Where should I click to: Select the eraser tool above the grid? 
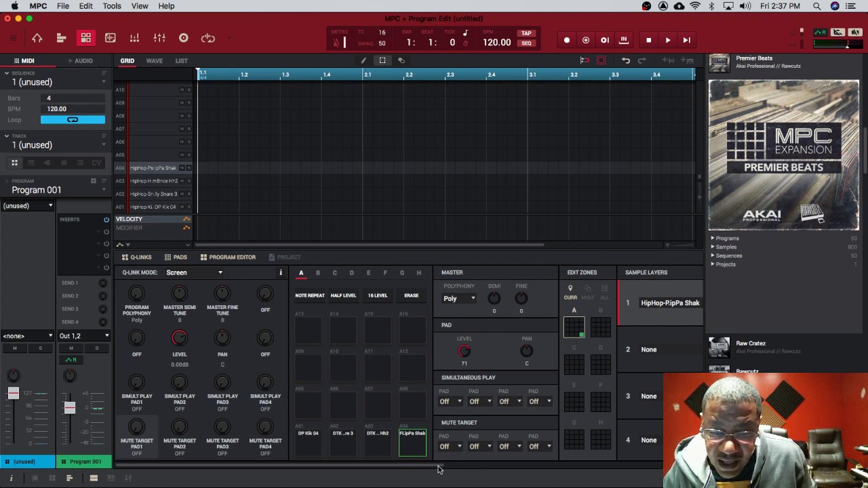coord(401,60)
